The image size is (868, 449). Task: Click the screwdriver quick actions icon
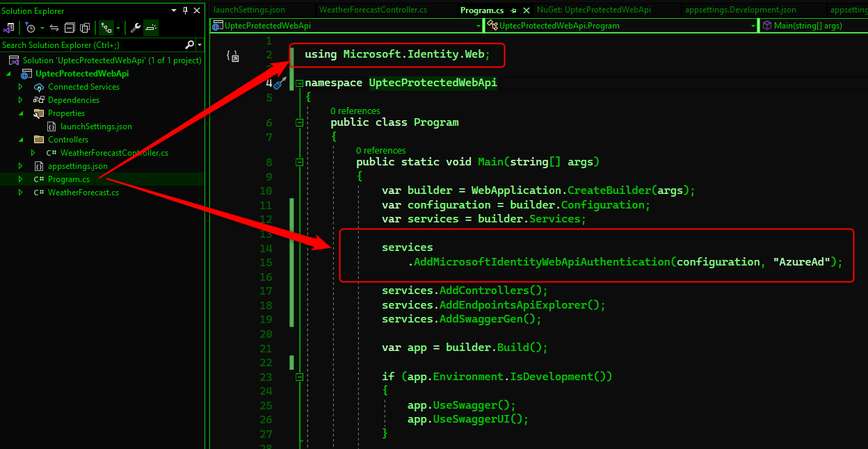(280, 83)
